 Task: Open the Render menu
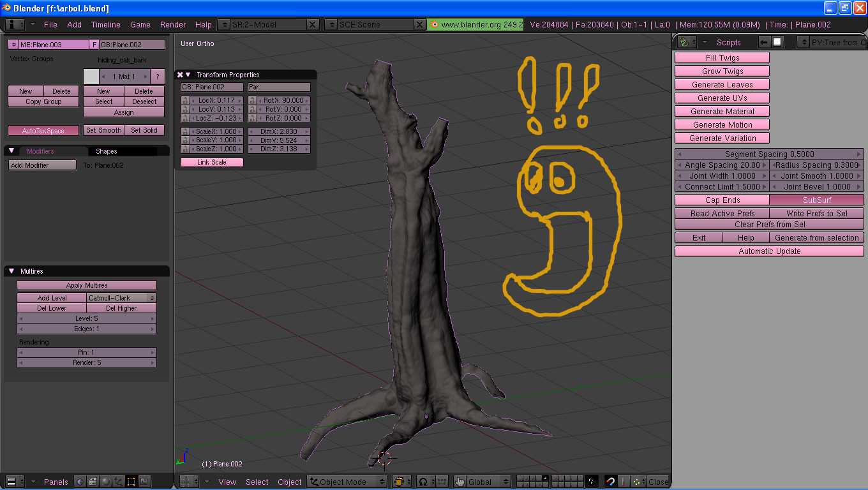[173, 24]
